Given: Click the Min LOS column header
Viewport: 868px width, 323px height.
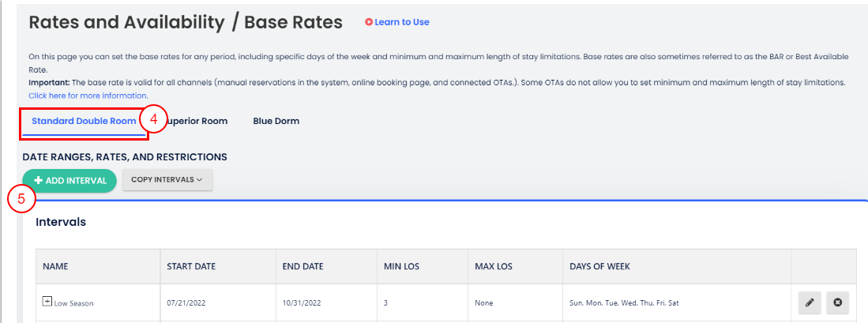Looking at the screenshot, I should [x=401, y=267].
